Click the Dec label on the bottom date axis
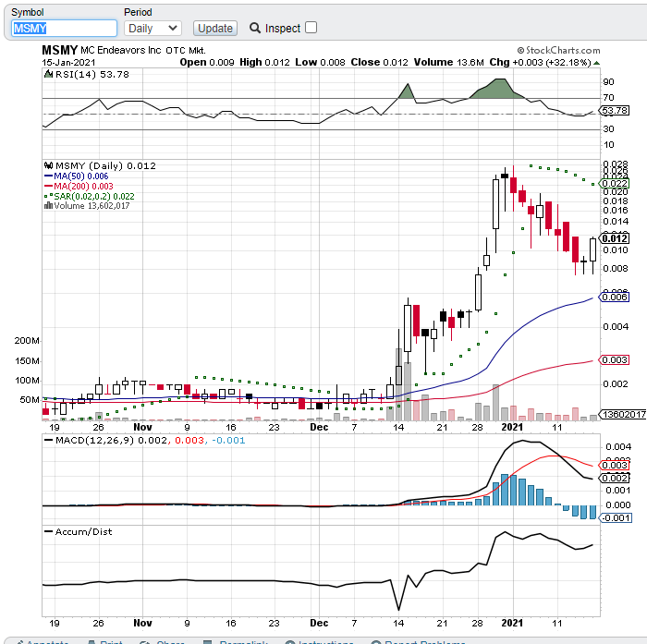The width and height of the screenshot is (647, 644). click(320, 623)
